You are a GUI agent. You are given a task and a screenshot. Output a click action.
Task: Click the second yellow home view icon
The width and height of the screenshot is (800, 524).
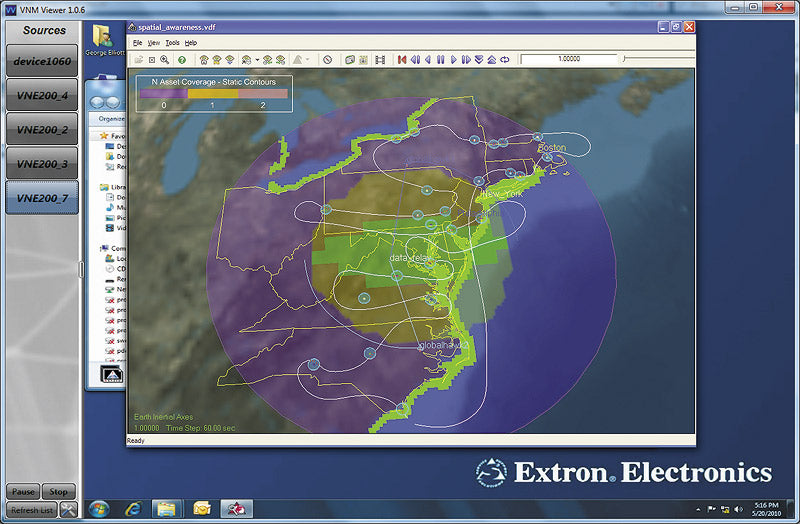coord(217,60)
